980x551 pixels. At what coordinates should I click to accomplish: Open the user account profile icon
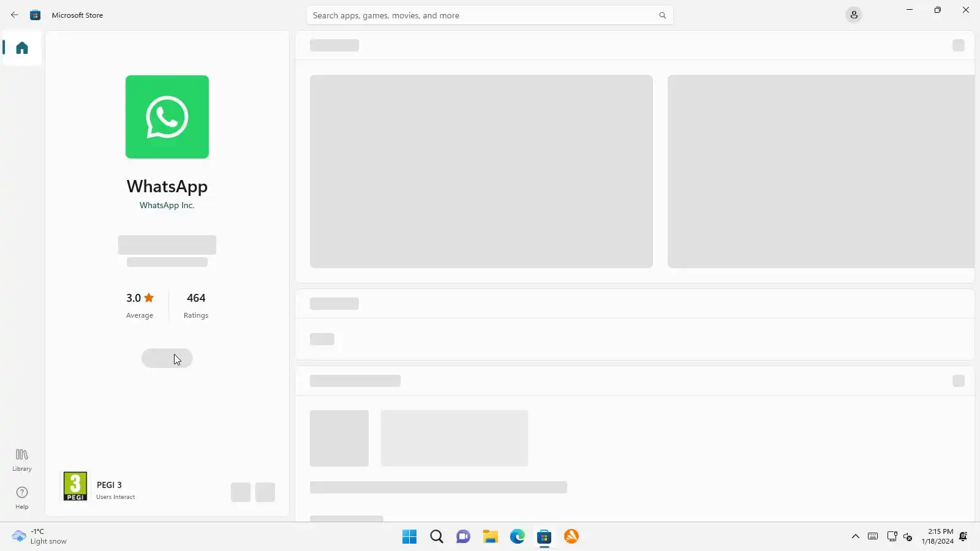tap(854, 15)
